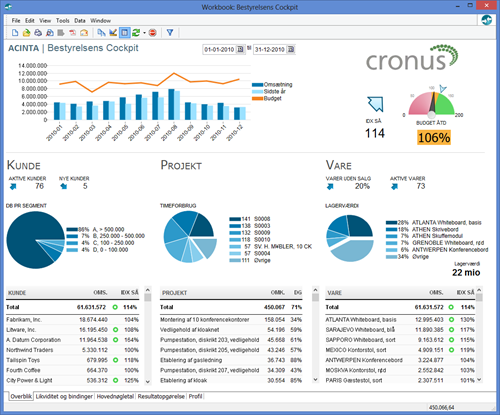Open the calendar picker for start date 01-01-2010
The image size is (500, 415).
(x=240, y=49)
